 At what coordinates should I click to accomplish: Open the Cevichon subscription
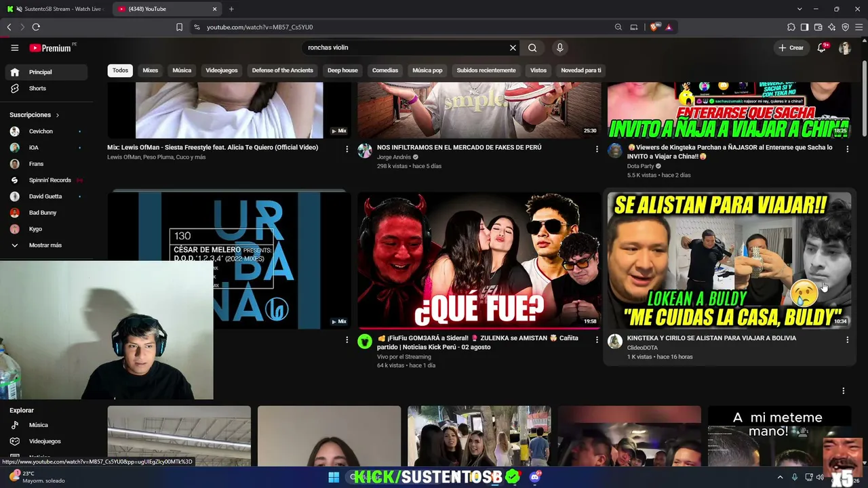46,131
